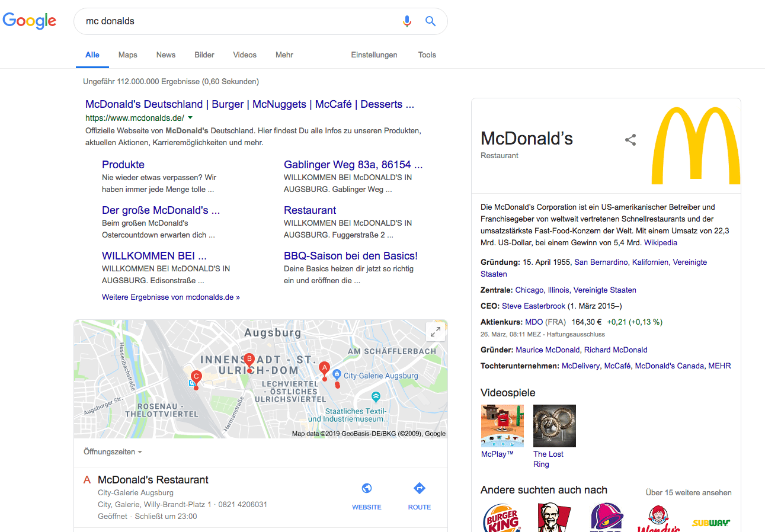The width and height of the screenshot is (765, 532).
Task: Share the McDonald's knowledge panel
Action: click(630, 140)
